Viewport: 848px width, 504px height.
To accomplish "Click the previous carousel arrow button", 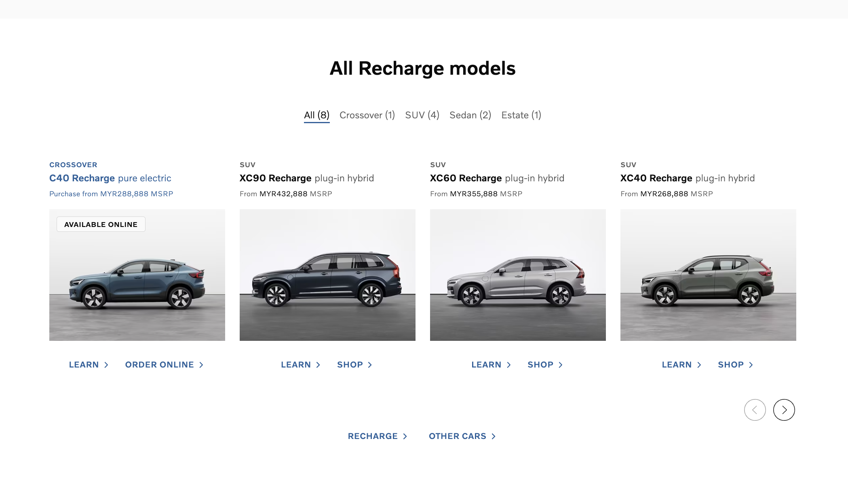I will [755, 410].
